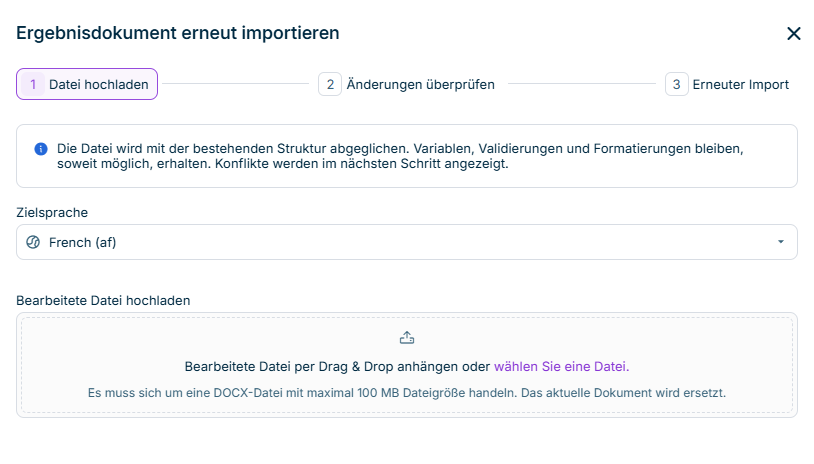Open the Zielsprache dropdown showing French (af)
This screenshot has height=464, width=814.
(x=406, y=242)
